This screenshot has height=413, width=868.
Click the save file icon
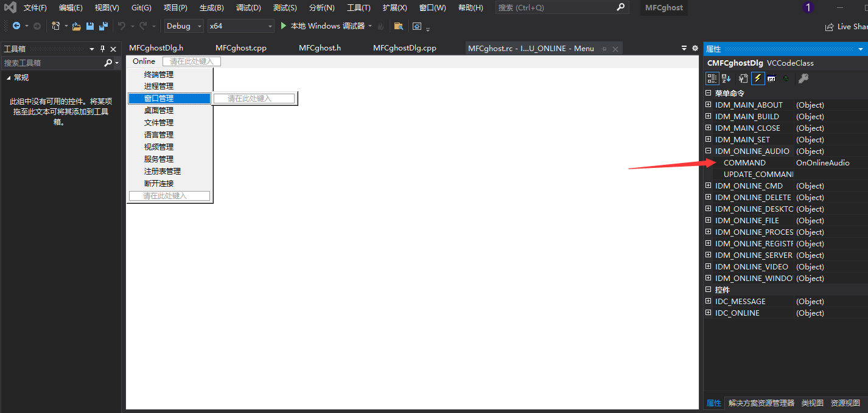coord(90,26)
